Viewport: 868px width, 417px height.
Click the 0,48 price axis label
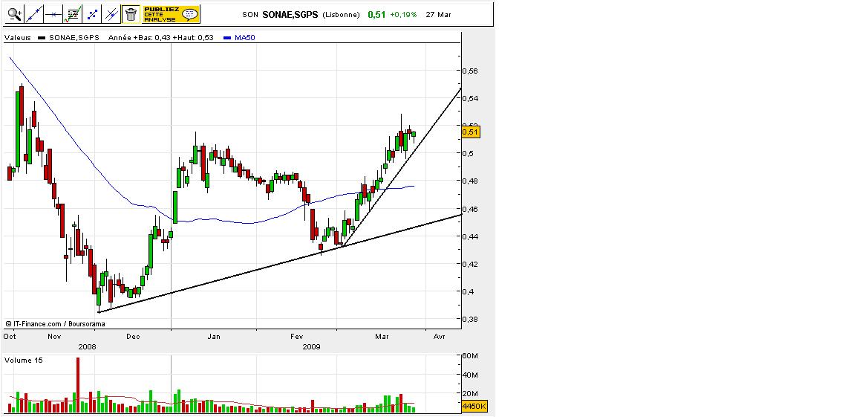tap(469, 181)
